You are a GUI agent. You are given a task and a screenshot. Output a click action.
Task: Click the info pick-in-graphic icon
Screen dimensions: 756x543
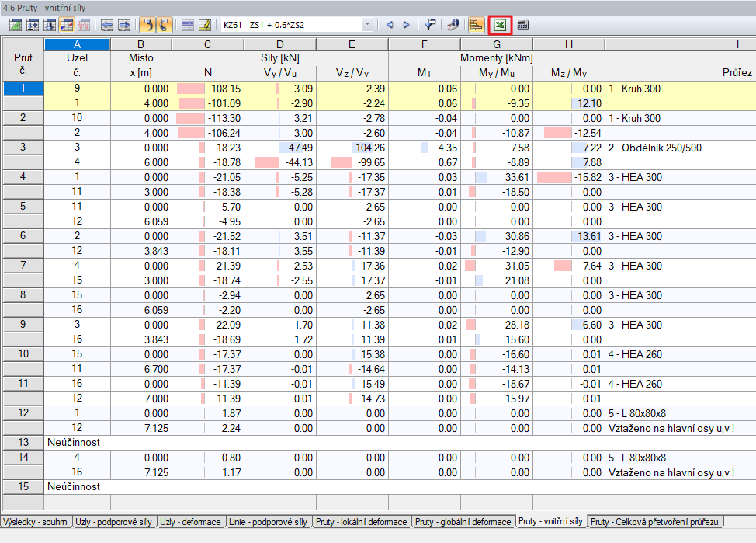[453, 25]
